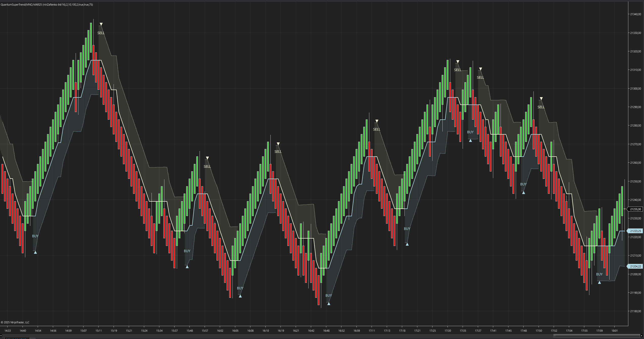Click the light blue 21204,22 price marker

pyautogui.click(x=635, y=266)
